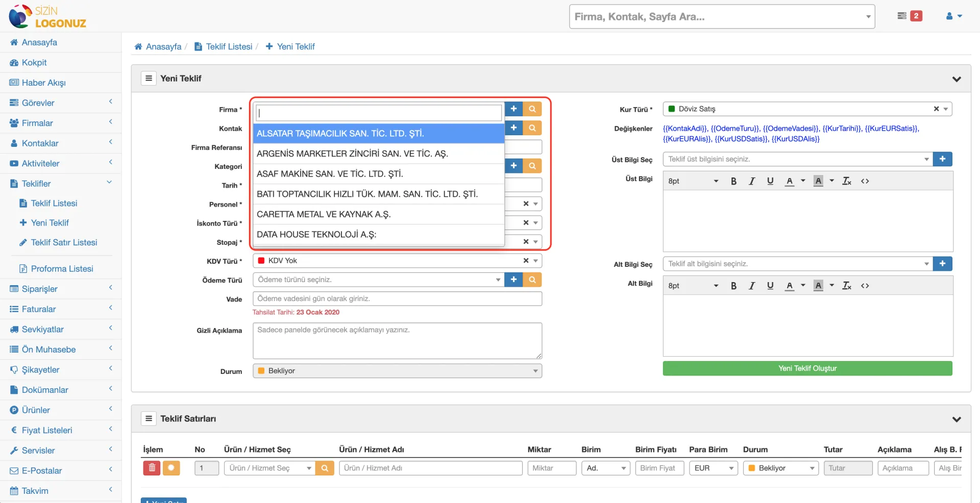The width and height of the screenshot is (980, 503).
Task: Clear the Döviz Satış selection
Action: tap(936, 109)
